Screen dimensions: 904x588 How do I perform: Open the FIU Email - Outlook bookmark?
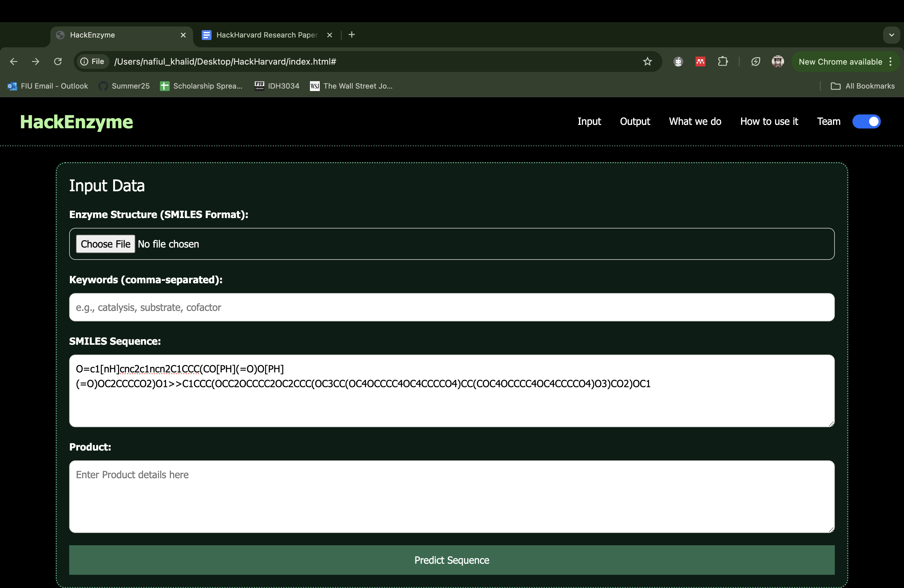[48, 86]
